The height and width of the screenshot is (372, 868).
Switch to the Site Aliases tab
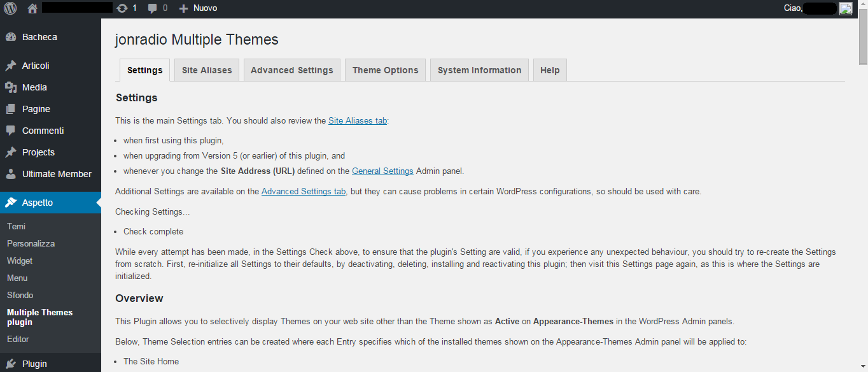point(207,70)
